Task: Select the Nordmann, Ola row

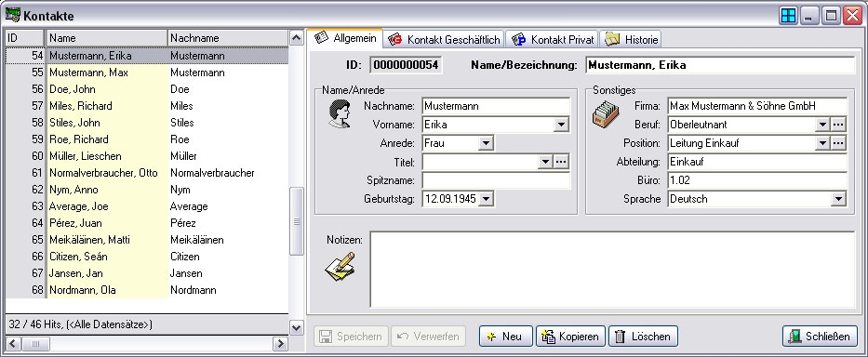Action: pos(147,290)
